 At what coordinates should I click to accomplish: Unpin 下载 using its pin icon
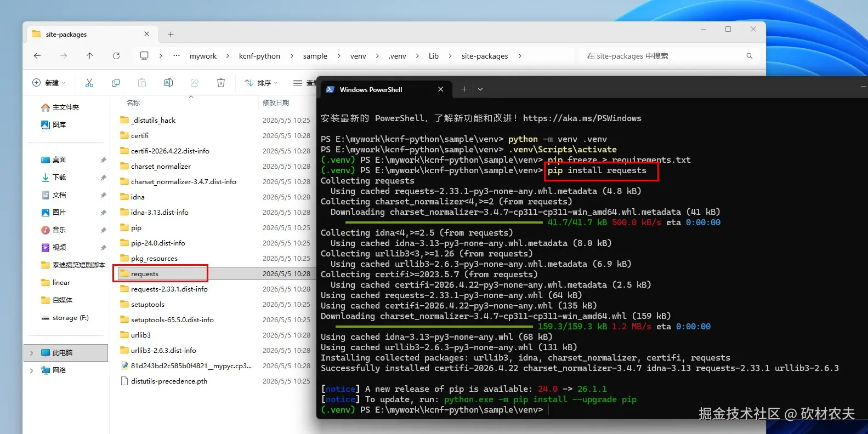[x=103, y=178]
